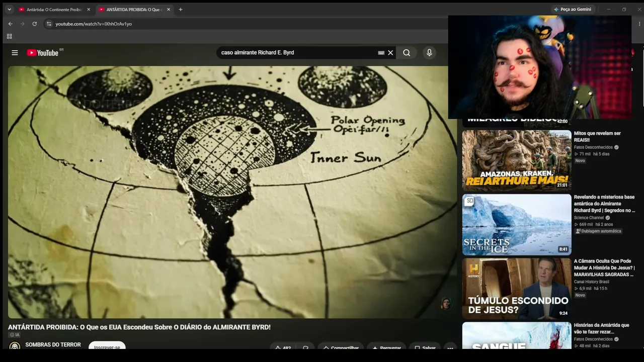644x362 pixels.
Task: Start voice search with the microphone
Action: (x=429, y=53)
